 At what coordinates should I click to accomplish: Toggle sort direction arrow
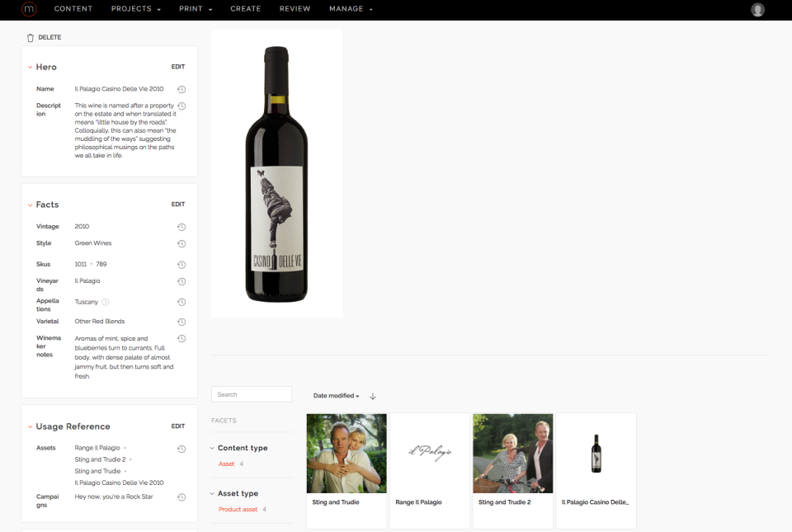pyautogui.click(x=373, y=396)
